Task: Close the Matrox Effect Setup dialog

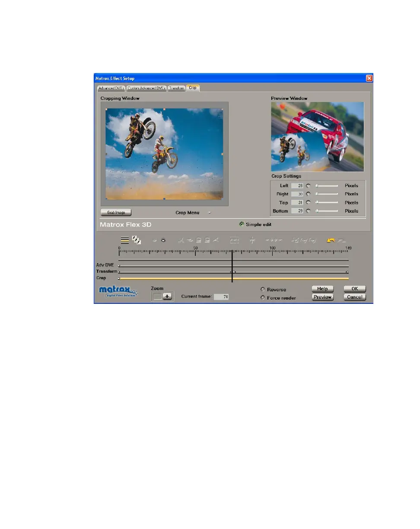Action: pyautogui.click(x=369, y=78)
